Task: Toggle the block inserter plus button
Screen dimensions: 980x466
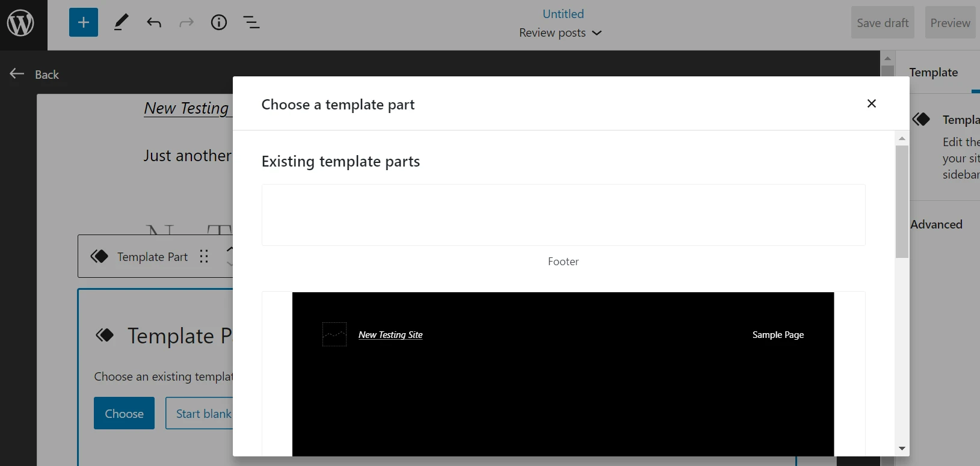Action: click(x=84, y=23)
